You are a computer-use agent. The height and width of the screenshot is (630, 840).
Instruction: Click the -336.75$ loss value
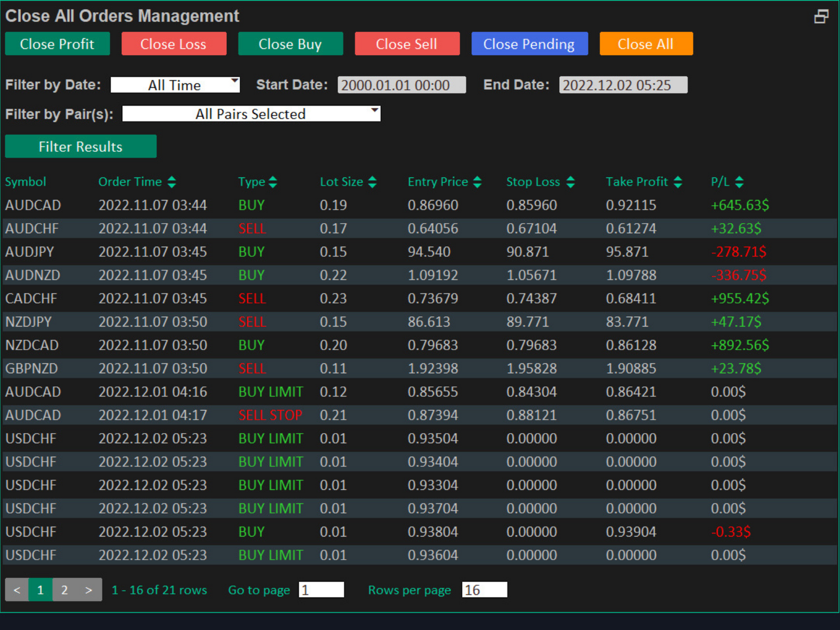point(739,275)
